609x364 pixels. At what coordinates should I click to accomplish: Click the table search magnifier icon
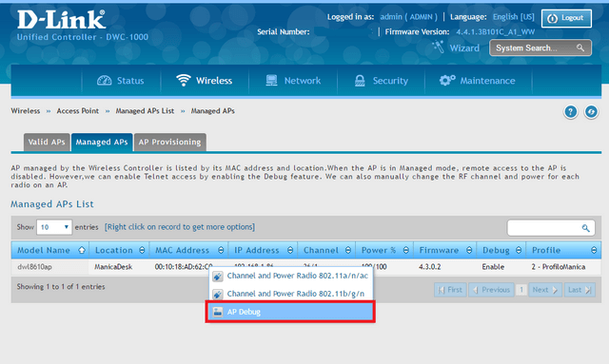(x=586, y=228)
